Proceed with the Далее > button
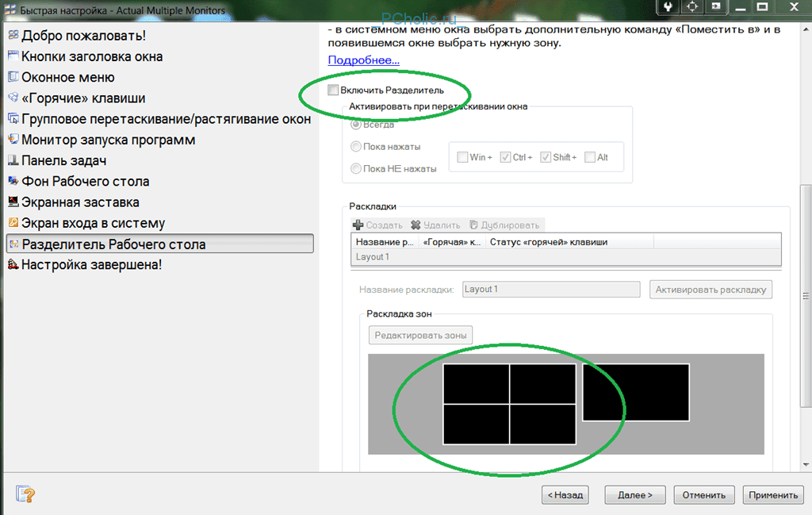The height and width of the screenshot is (515, 812). (x=635, y=495)
